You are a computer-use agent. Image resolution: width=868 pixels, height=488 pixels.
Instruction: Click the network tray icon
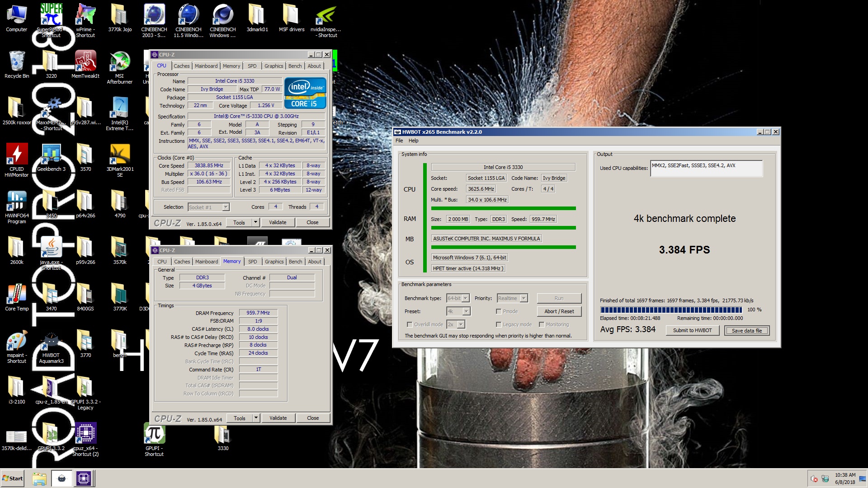825,479
